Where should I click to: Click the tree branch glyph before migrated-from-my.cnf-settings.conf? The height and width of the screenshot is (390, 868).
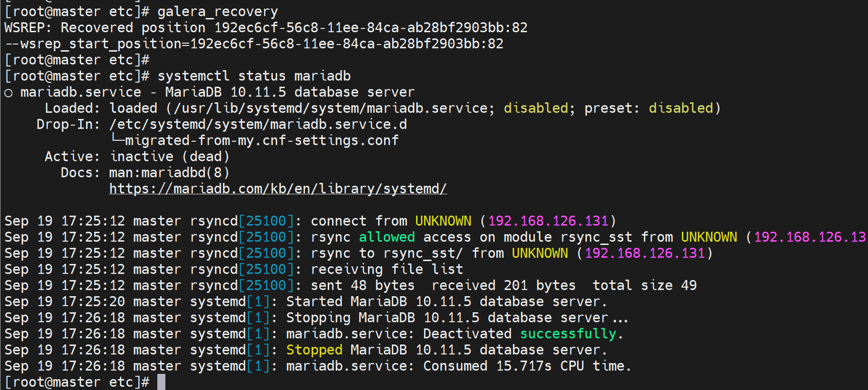[117, 139]
